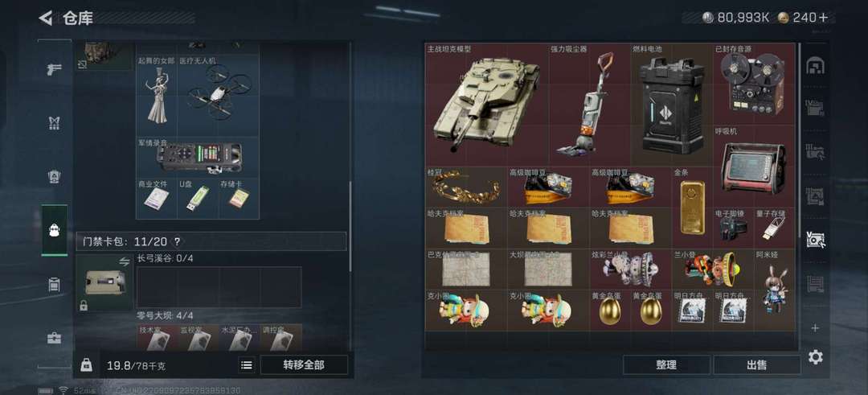Select the 主战坦克模型 tank item
The height and width of the screenshot is (395, 868).
pos(486,105)
